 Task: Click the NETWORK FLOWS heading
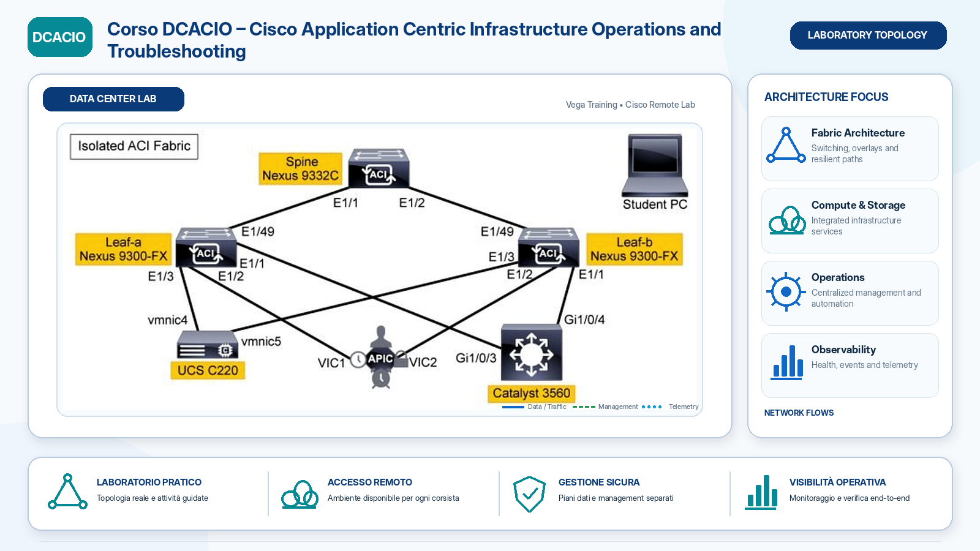[x=799, y=413]
